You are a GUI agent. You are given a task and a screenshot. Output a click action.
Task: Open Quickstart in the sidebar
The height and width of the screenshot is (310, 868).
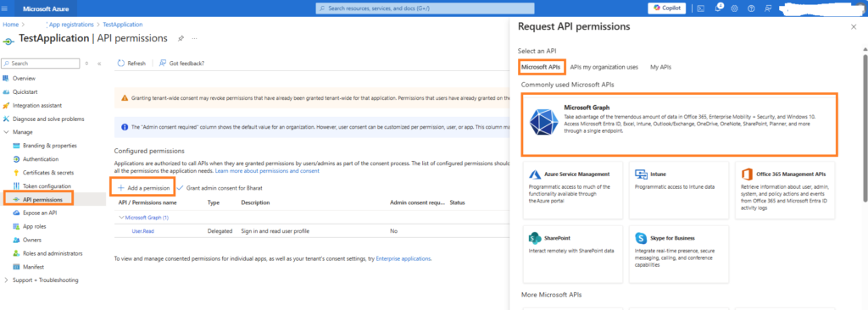pos(25,91)
